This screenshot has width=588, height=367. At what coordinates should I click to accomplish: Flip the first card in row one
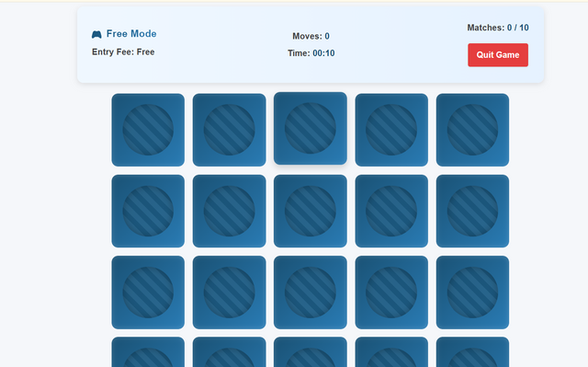(x=148, y=130)
